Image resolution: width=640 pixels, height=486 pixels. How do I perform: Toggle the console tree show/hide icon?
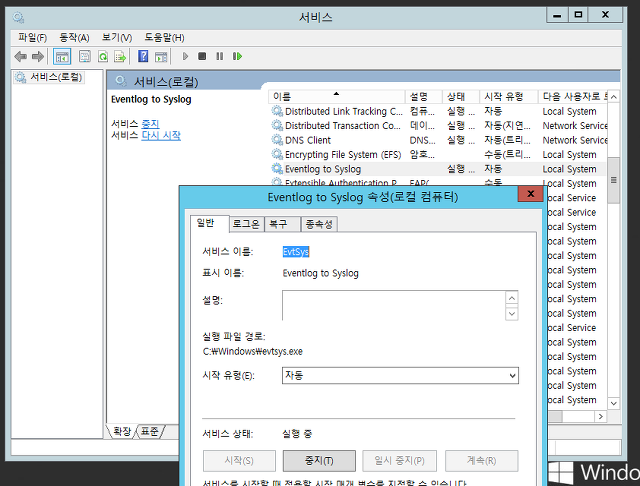click(x=62, y=56)
